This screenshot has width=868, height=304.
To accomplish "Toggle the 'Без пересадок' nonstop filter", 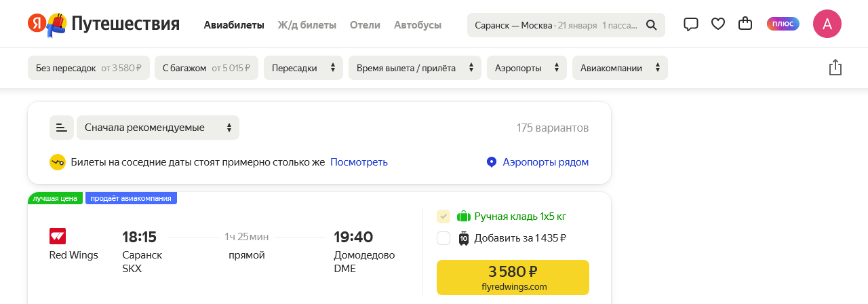I will 88,68.
